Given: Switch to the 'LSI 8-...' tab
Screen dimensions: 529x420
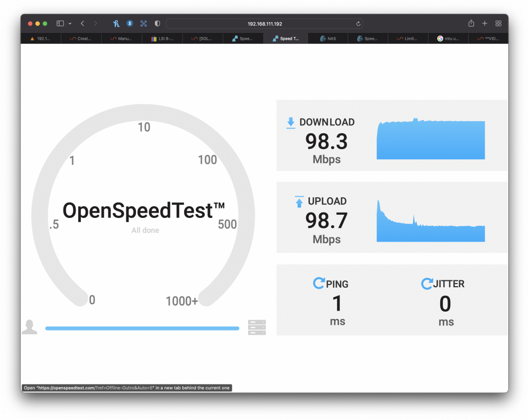Looking at the screenshot, I should click(162, 39).
